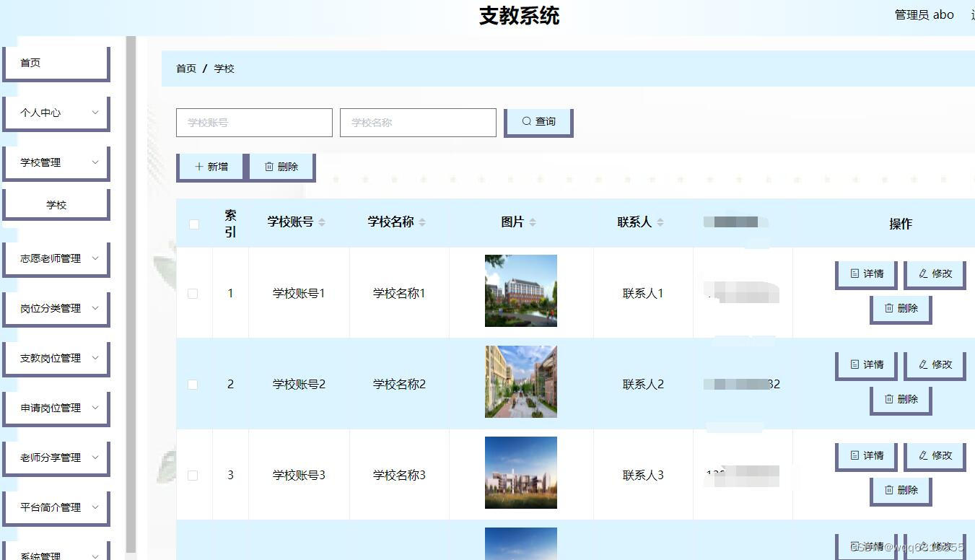Sort by 联系人 column arrows
Viewport: 975px width, 560px height.
660,222
